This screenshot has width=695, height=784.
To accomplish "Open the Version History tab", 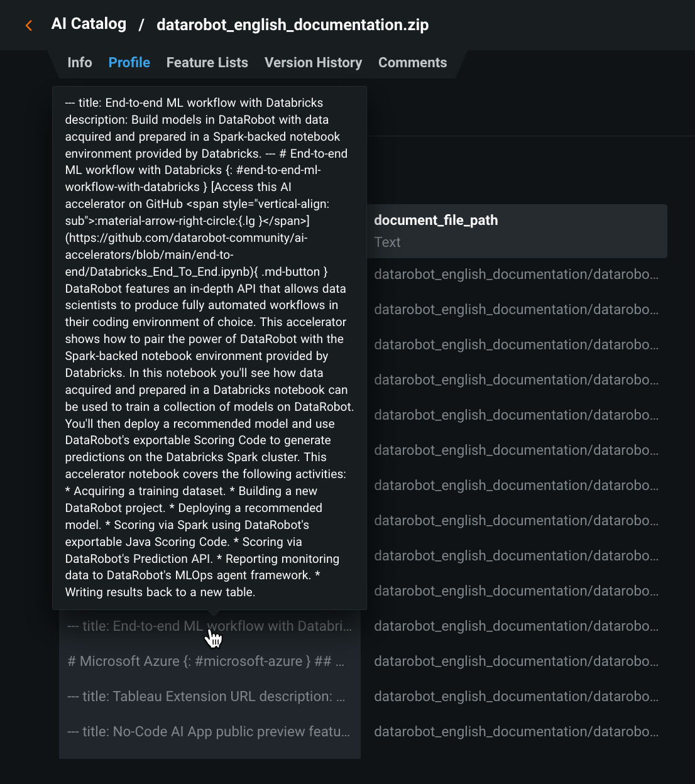I will (313, 63).
